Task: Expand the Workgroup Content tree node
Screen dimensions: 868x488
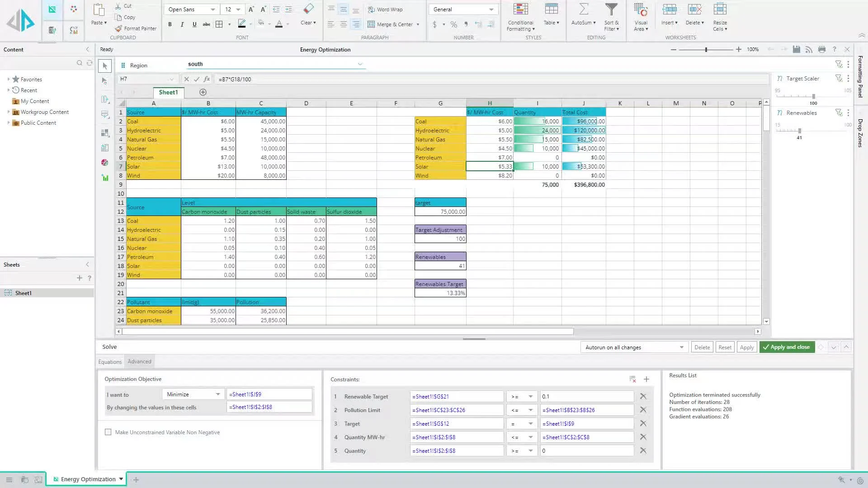Action: click(9, 112)
